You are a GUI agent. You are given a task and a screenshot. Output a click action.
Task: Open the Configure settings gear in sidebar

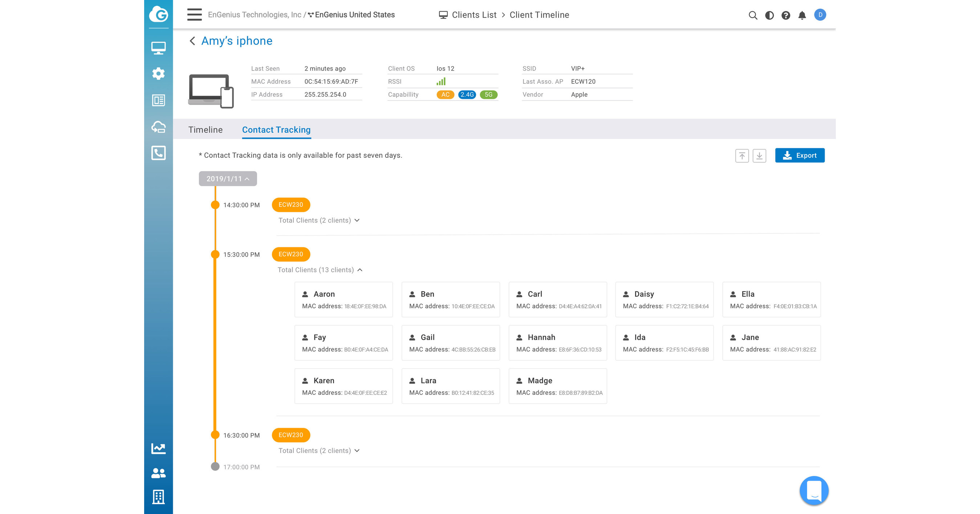coord(159,74)
